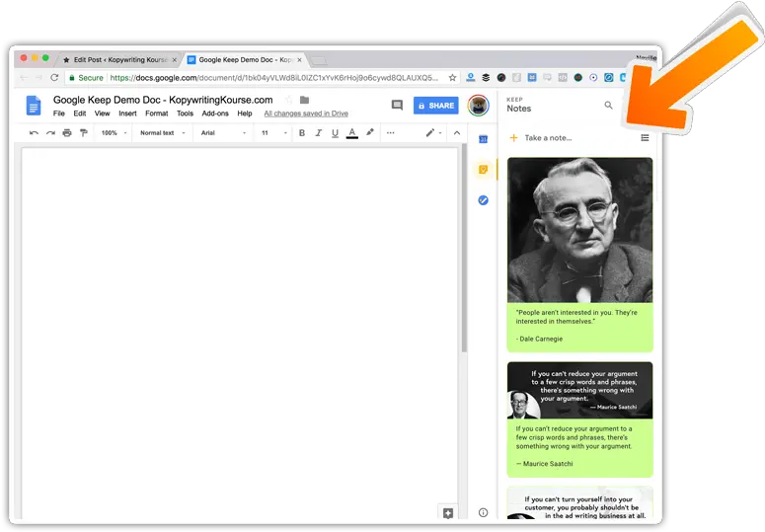Open a new browser tab
This screenshot has height=532, width=765.
coord(319,60)
